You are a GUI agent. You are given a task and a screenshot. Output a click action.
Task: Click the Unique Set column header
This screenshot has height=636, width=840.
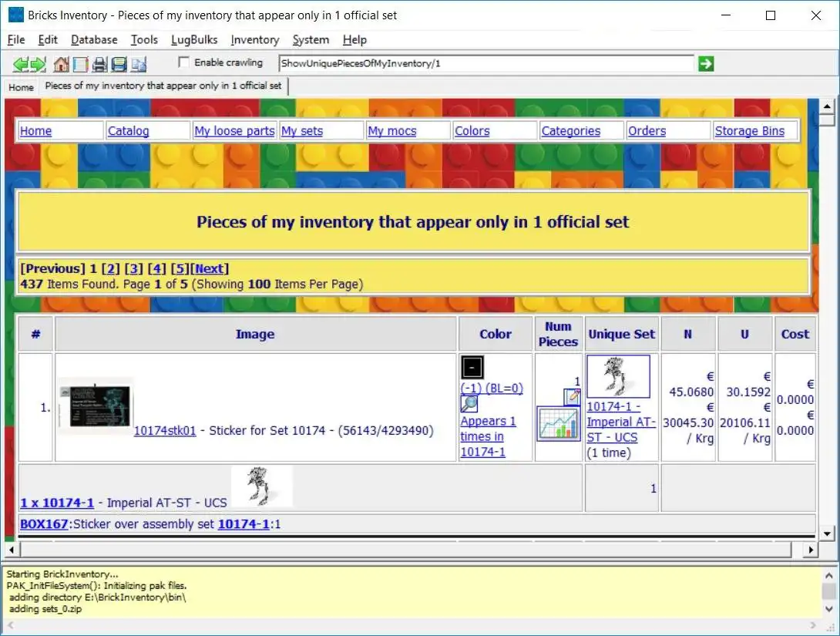[x=621, y=334]
